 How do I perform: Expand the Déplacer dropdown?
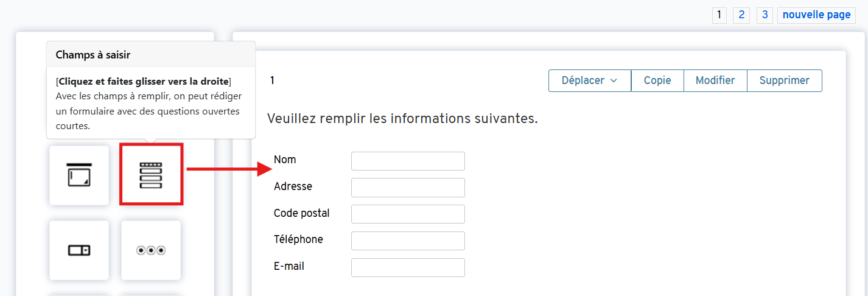point(589,80)
